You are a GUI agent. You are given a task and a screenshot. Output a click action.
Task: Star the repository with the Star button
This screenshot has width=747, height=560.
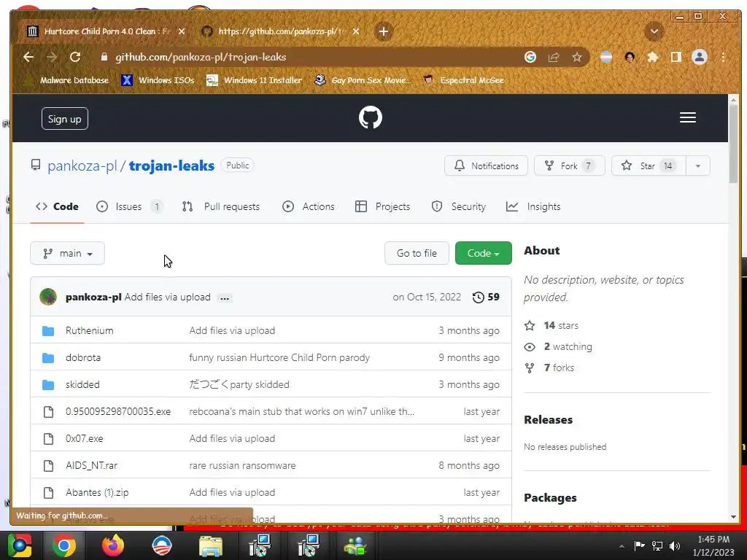pyautogui.click(x=649, y=166)
